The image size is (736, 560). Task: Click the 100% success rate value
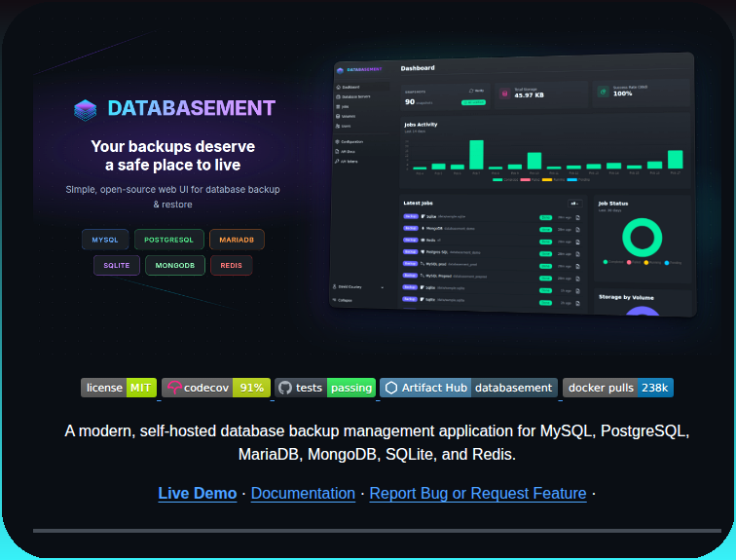[622, 93]
